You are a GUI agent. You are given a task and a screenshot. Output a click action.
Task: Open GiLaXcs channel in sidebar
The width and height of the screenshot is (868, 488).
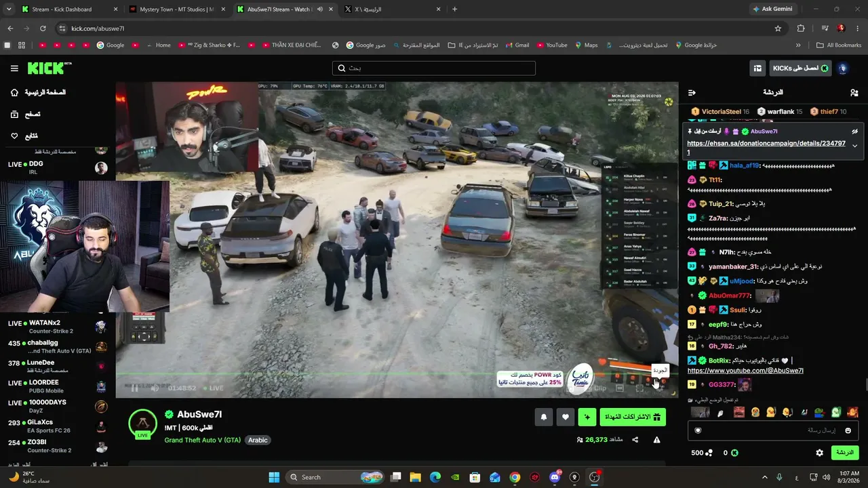click(x=57, y=426)
